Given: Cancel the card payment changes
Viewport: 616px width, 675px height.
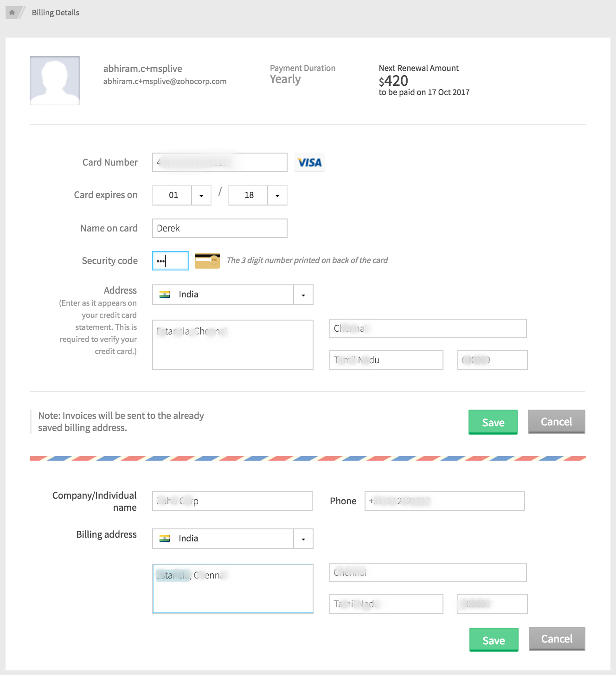Looking at the screenshot, I should click(x=556, y=422).
